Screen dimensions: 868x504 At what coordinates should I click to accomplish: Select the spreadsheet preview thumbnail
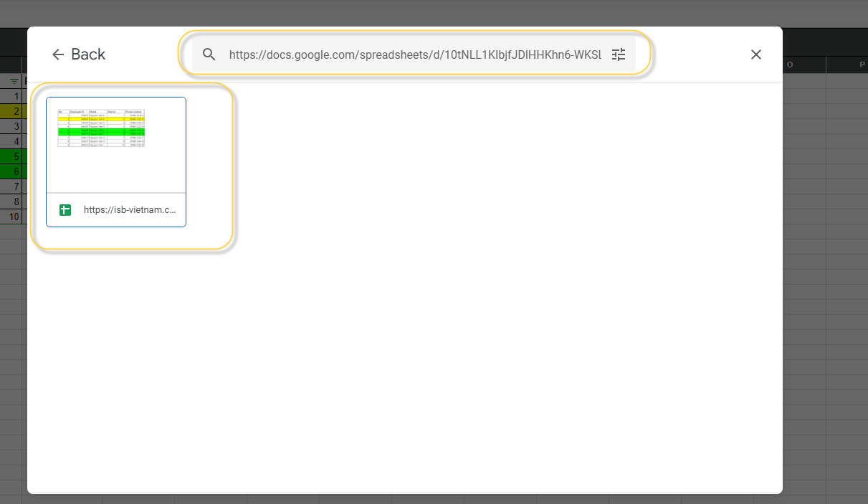point(116,145)
